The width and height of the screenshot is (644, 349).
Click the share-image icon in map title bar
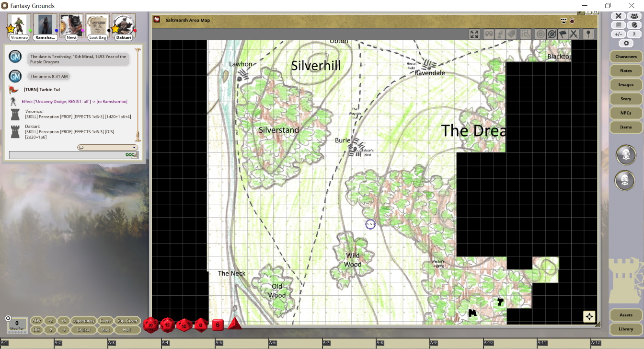564,20
